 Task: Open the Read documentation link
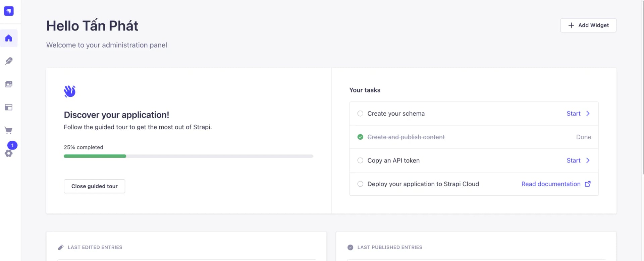tap(551, 184)
